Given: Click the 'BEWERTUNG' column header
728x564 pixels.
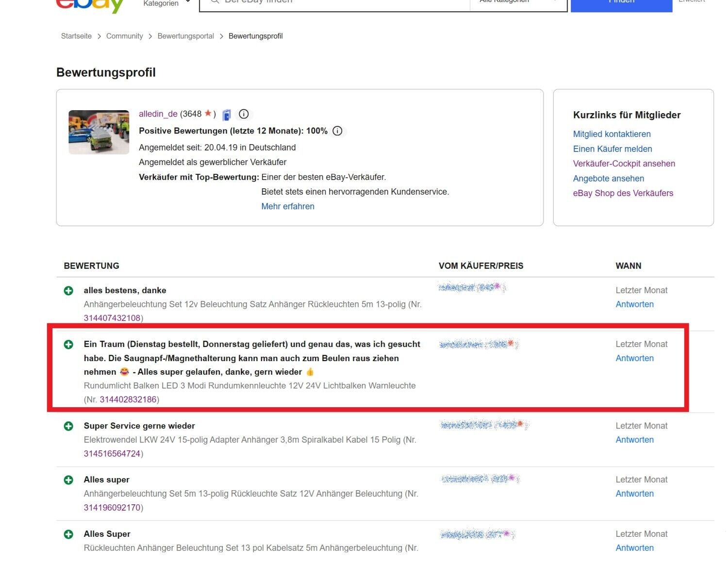Looking at the screenshot, I should click(x=91, y=266).
